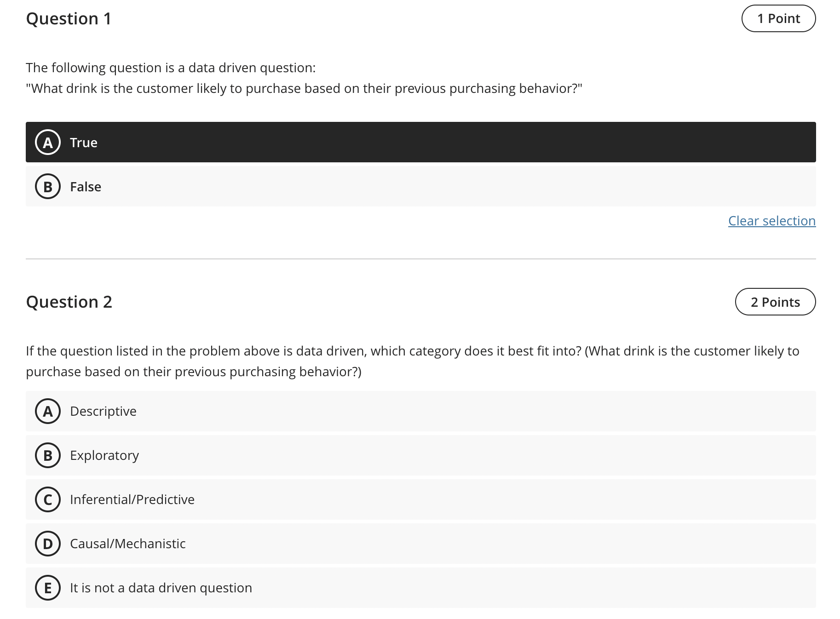Click the highlighted True answer row
This screenshot has height=619, width=840.
click(414, 142)
